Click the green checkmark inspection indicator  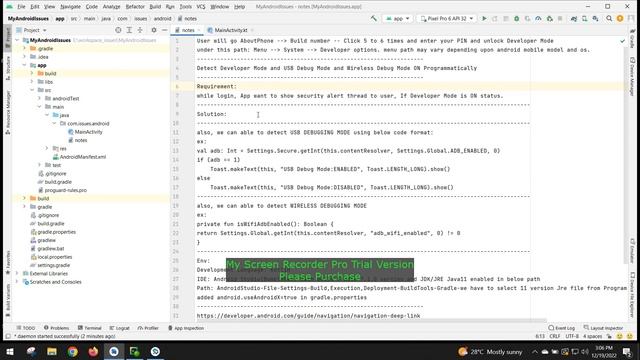tap(622, 41)
